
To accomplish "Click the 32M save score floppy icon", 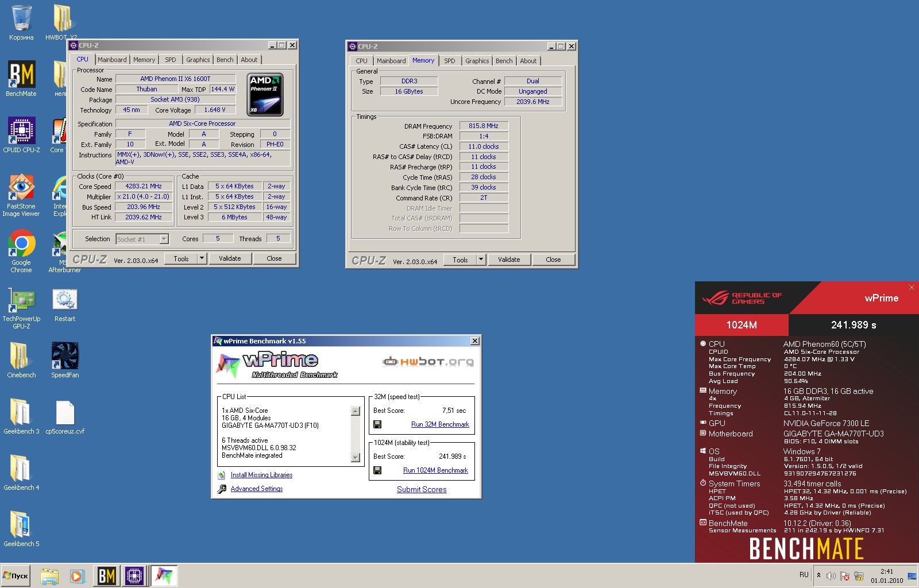I will coord(377,424).
